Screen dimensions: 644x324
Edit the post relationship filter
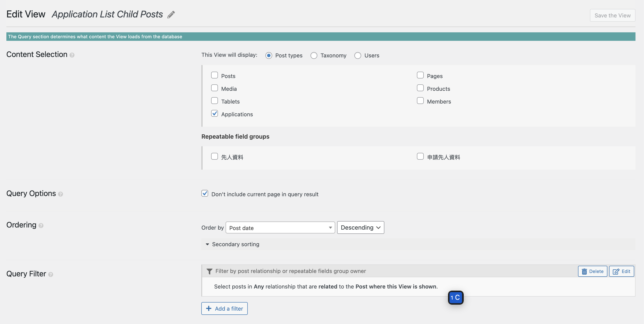621,271
